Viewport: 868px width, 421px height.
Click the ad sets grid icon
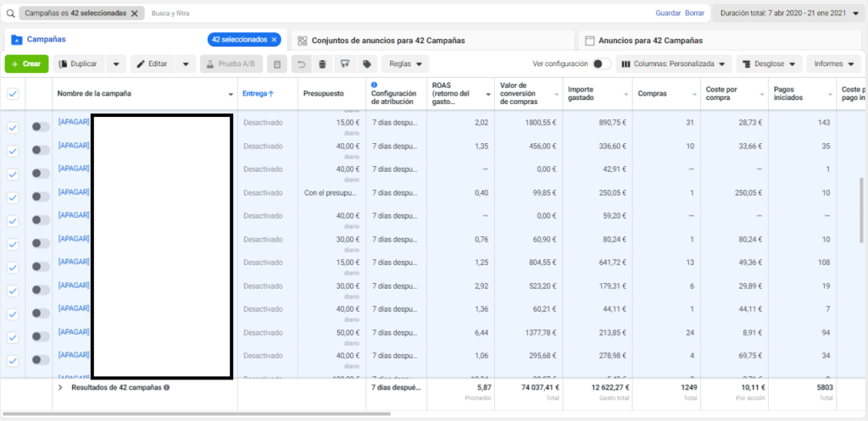coord(303,41)
